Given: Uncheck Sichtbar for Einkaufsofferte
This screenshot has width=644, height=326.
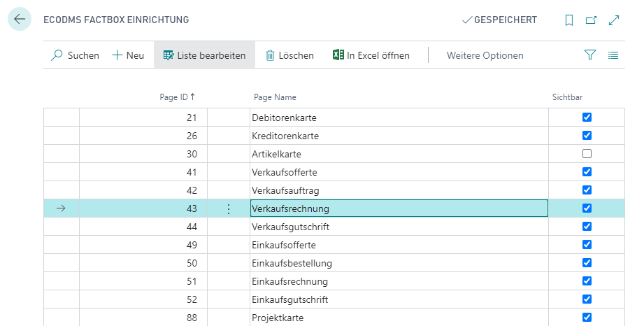Looking at the screenshot, I should pos(587,244).
